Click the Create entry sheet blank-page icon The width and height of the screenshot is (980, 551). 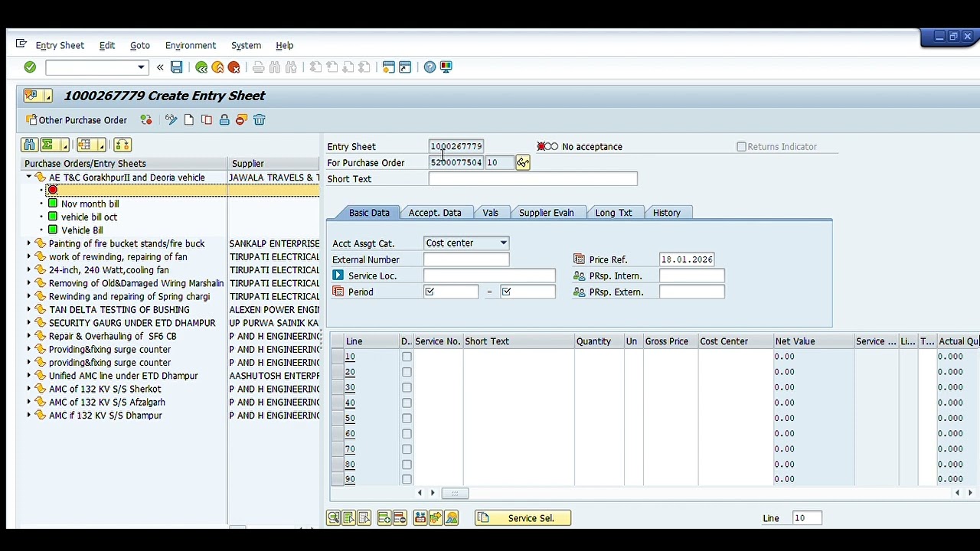click(x=189, y=119)
